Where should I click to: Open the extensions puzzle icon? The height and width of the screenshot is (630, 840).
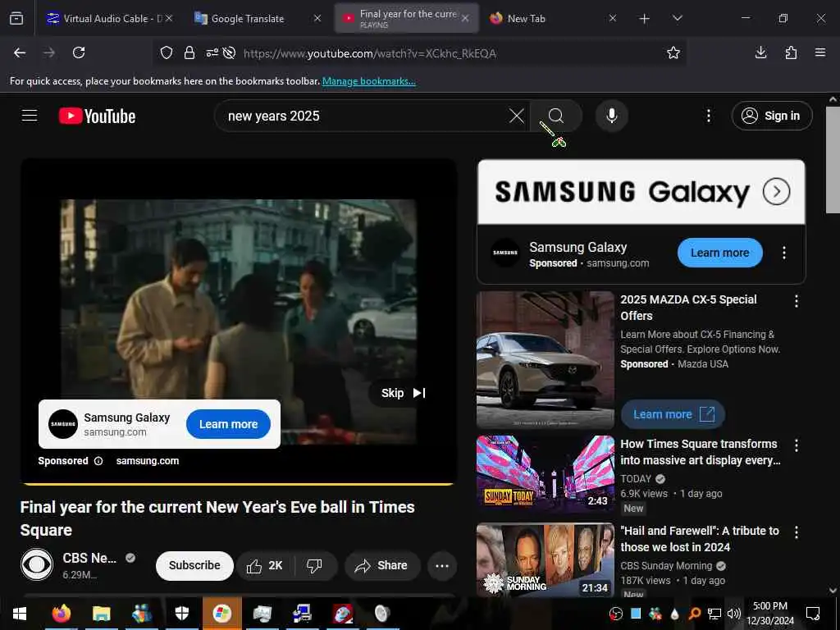[x=791, y=52]
